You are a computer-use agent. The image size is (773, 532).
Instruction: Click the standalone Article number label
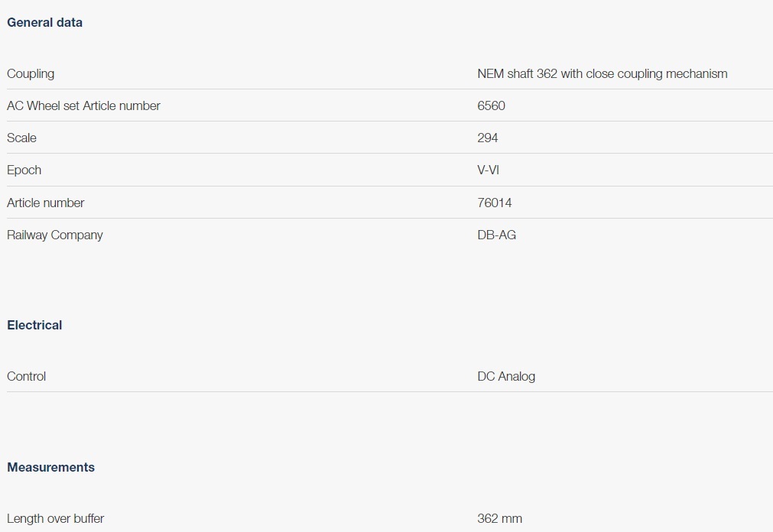(x=45, y=203)
